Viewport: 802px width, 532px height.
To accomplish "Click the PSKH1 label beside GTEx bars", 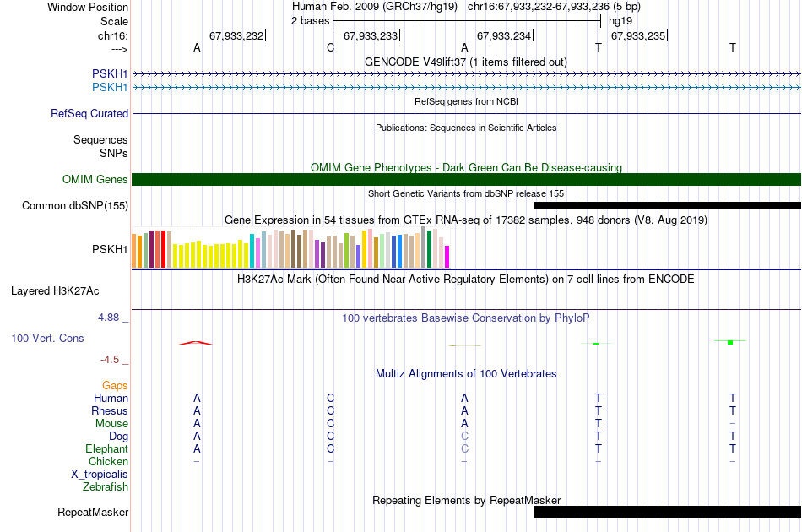I will pos(110,249).
